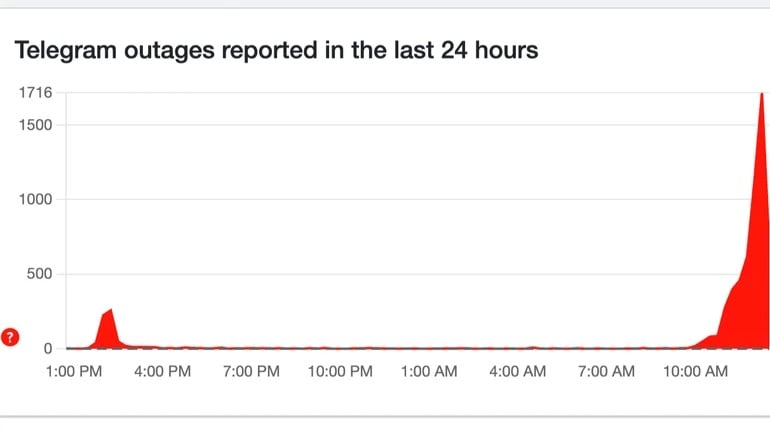Select the 1:00 PM time label
The image size is (770, 431).
74,372
